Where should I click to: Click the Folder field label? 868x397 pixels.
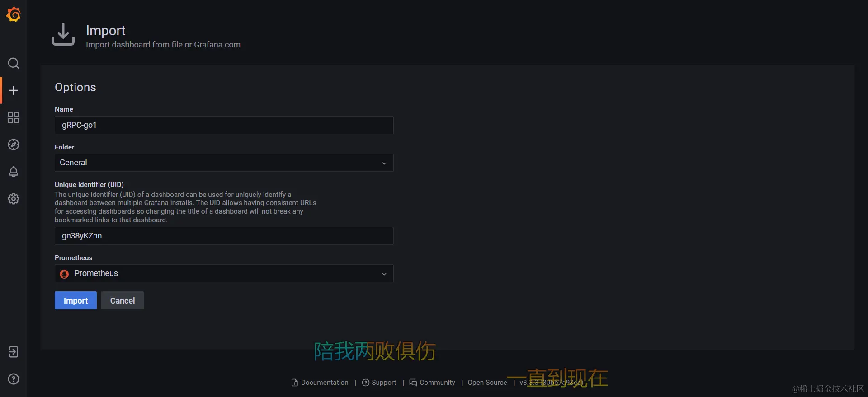[x=65, y=147]
